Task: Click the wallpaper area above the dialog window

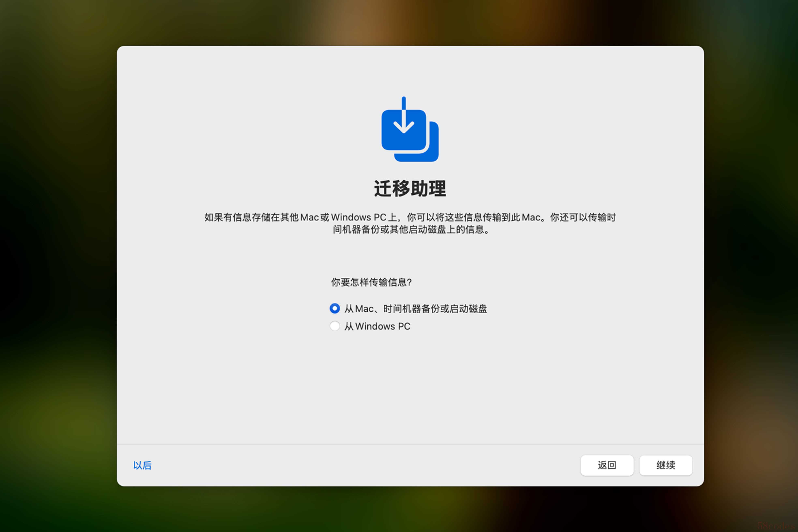Action: pyautogui.click(x=410, y=22)
